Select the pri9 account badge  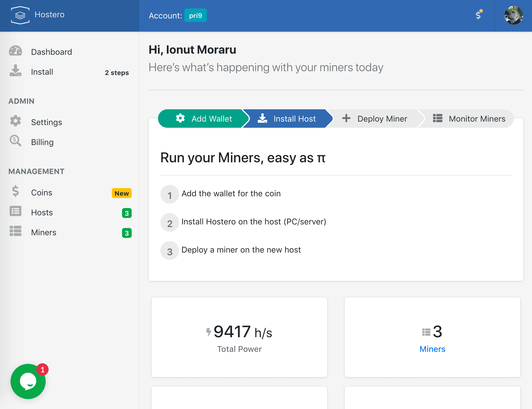point(195,16)
